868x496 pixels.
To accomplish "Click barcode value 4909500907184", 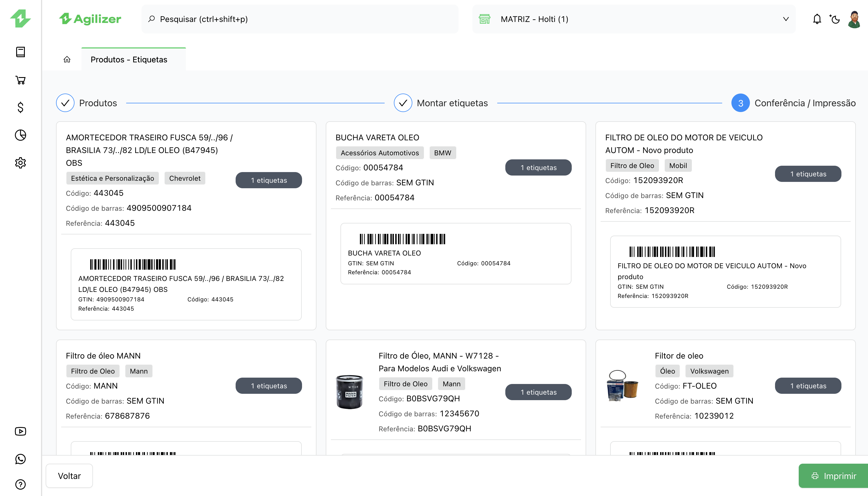I will [159, 208].
